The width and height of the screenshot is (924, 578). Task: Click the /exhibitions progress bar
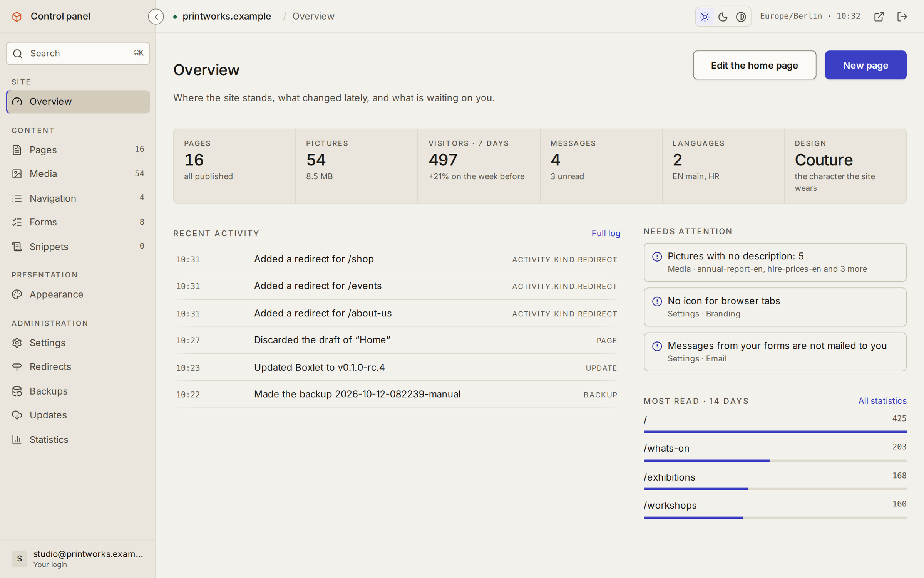[x=775, y=489]
